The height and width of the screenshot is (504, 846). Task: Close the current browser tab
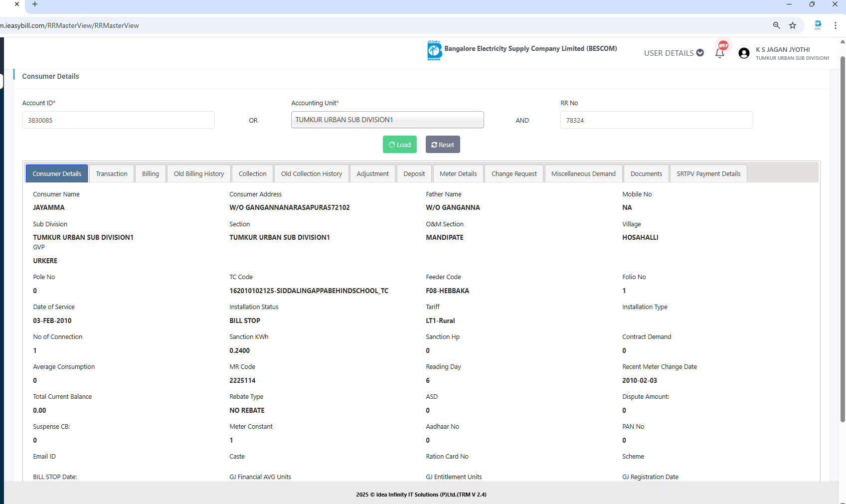(x=17, y=4)
